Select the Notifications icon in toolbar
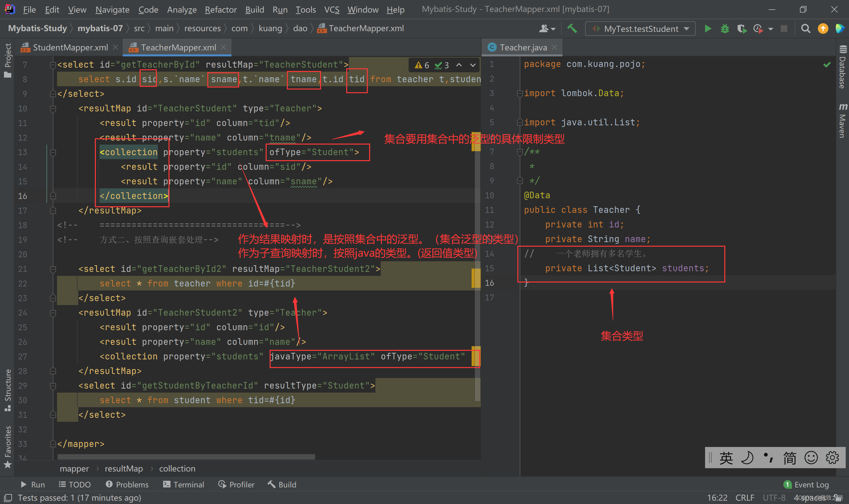Image resolution: width=849 pixels, height=504 pixels. click(824, 28)
